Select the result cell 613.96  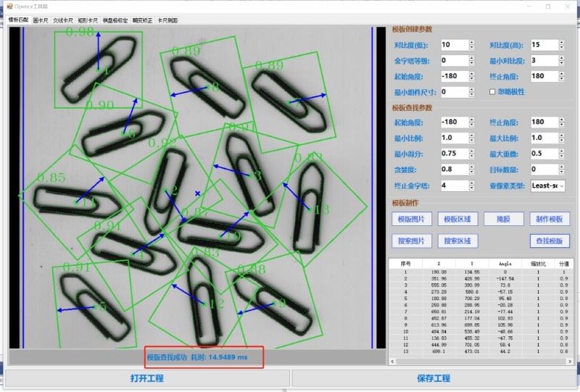click(439, 325)
